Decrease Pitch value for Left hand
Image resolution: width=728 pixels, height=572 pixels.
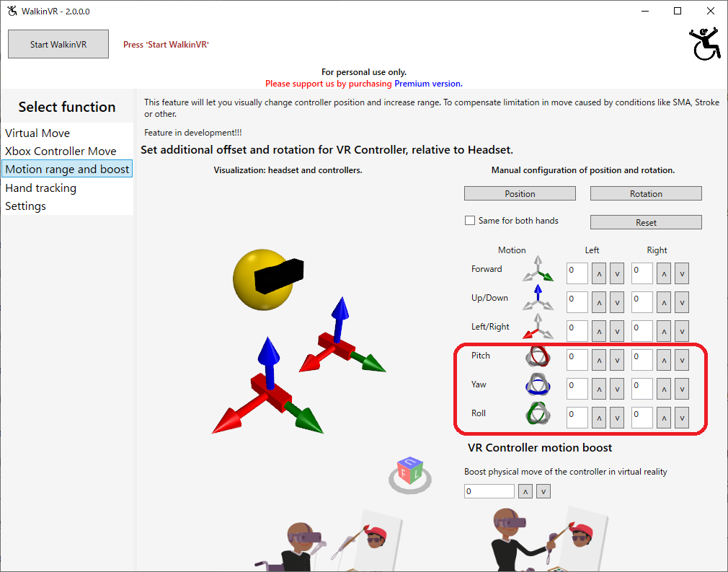[x=617, y=360]
